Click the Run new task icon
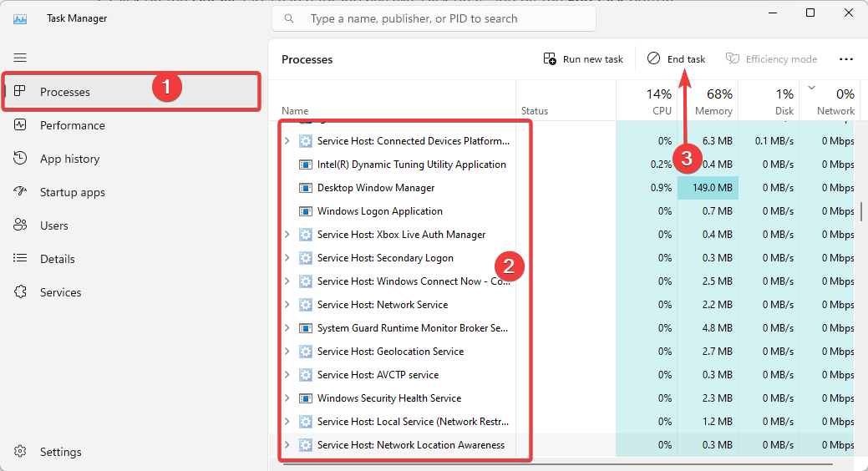Screen dimensions: 868x471 (550, 59)
